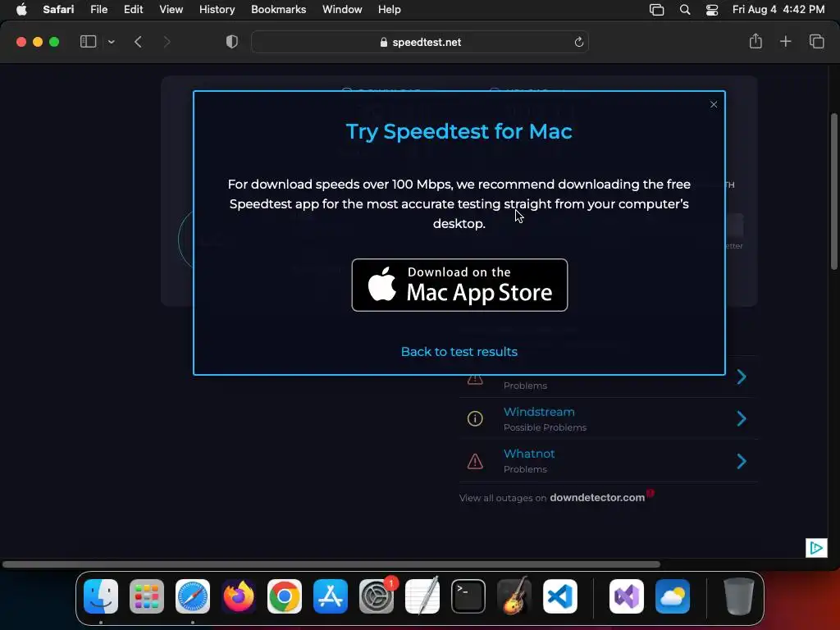
Task: Open Visual Studio from the Dock
Action: pos(626,596)
